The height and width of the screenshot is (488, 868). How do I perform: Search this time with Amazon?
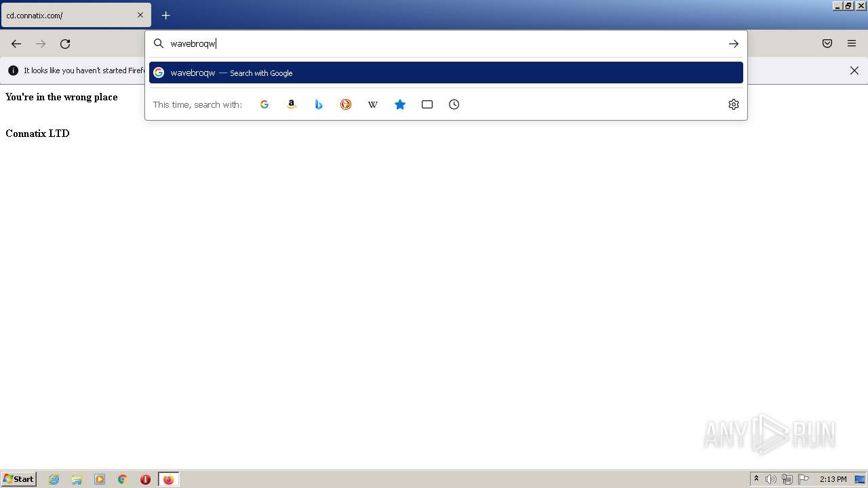click(292, 104)
